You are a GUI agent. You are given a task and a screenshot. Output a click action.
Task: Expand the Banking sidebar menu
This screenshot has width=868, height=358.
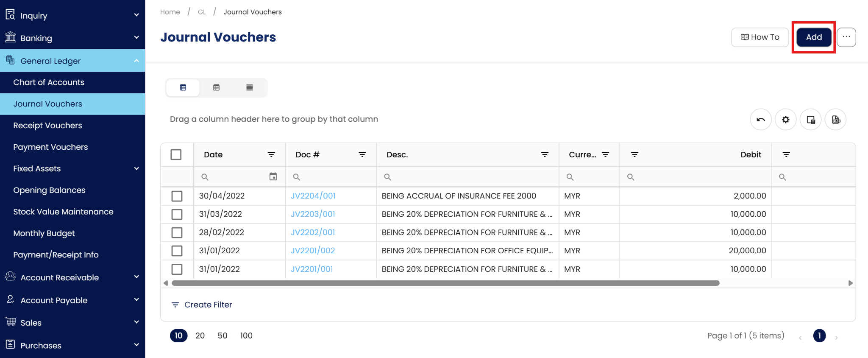(x=72, y=38)
